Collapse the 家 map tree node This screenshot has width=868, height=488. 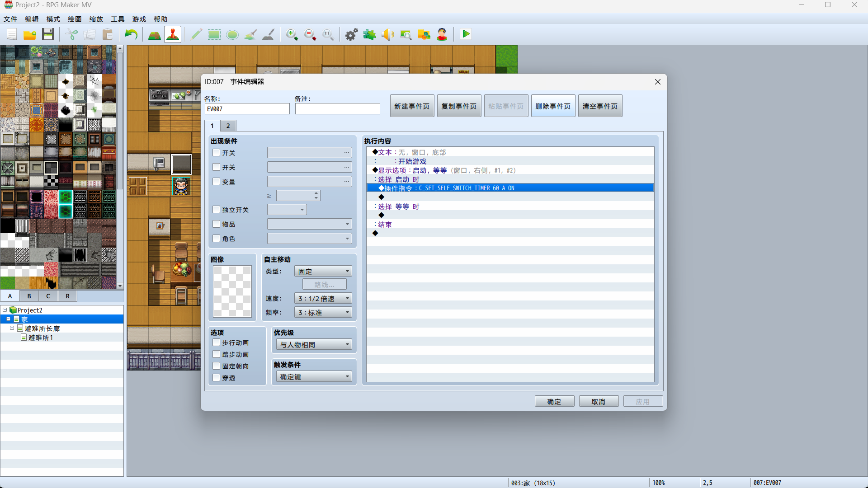9,319
